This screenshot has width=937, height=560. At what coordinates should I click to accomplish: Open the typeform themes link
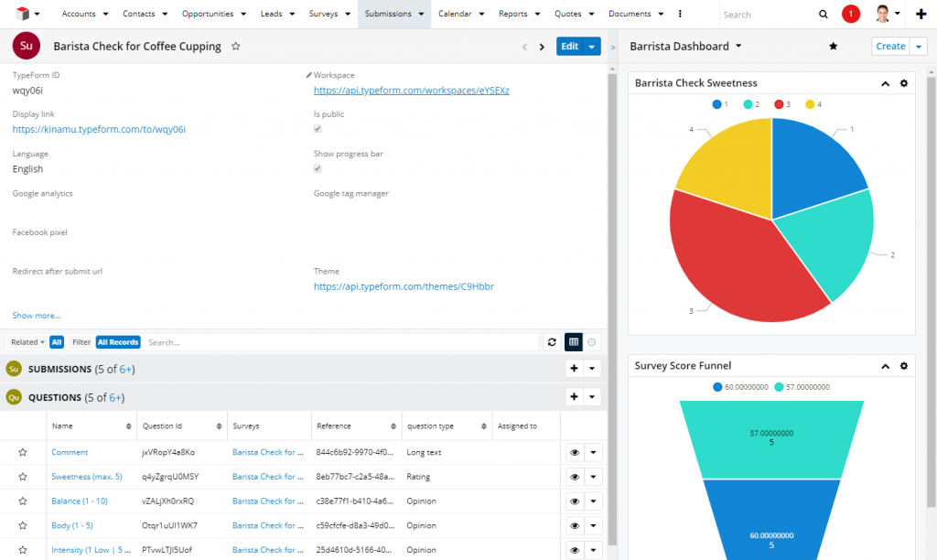[x=404, y=286]
